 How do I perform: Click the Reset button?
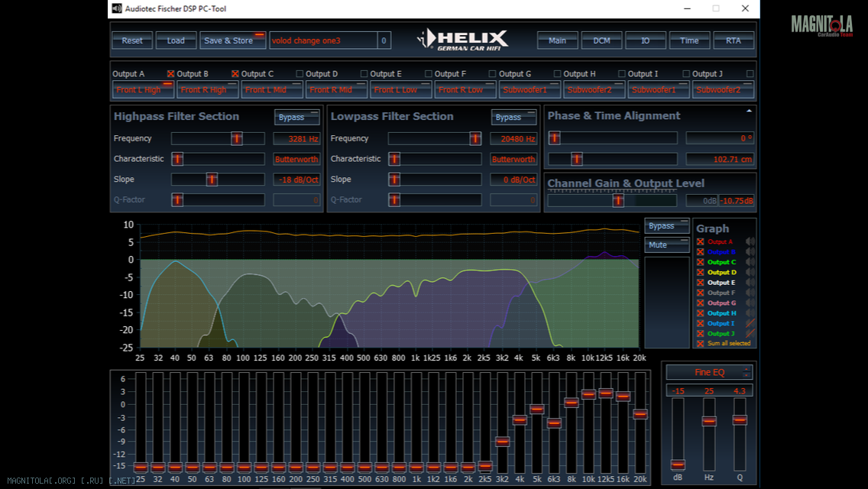coord(132,40)
